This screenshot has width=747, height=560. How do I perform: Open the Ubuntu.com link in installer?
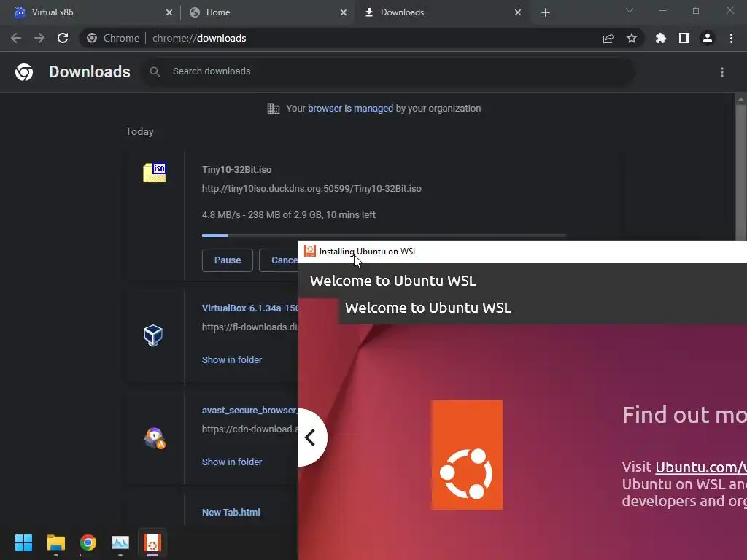click(701, 467)
